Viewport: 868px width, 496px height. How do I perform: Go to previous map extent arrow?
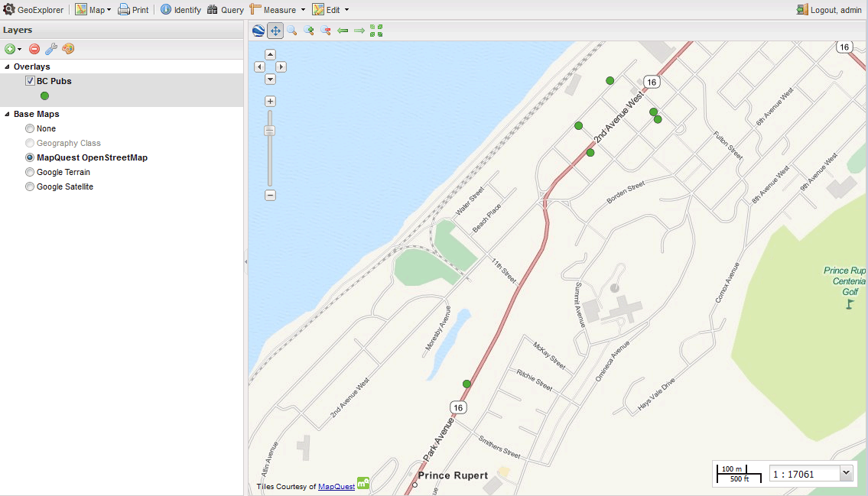click(343, 31)
